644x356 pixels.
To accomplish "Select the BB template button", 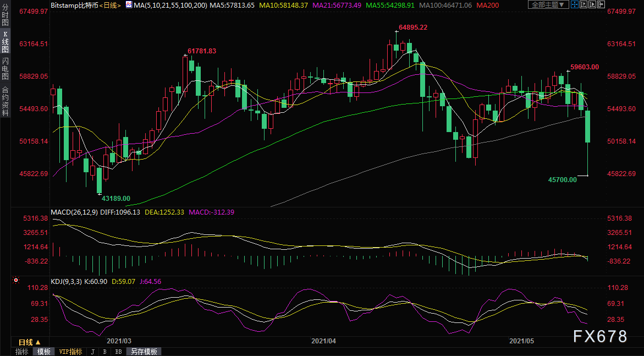I will [118, 352].
